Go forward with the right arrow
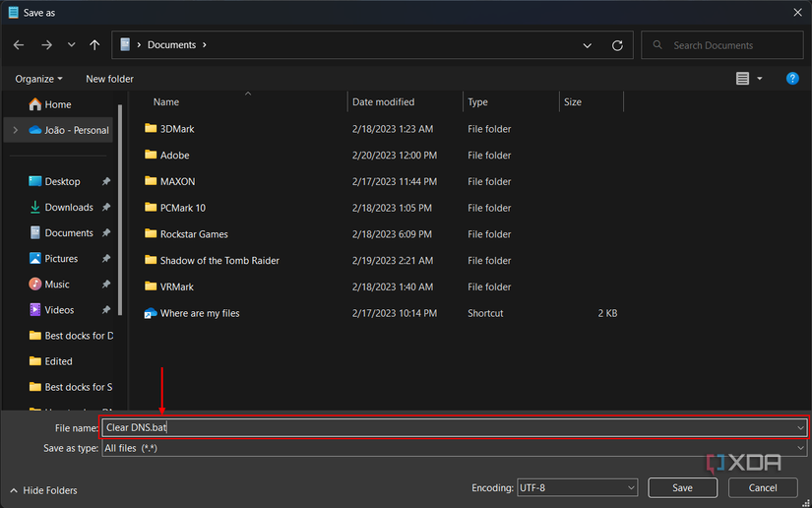 coord(46,45)
